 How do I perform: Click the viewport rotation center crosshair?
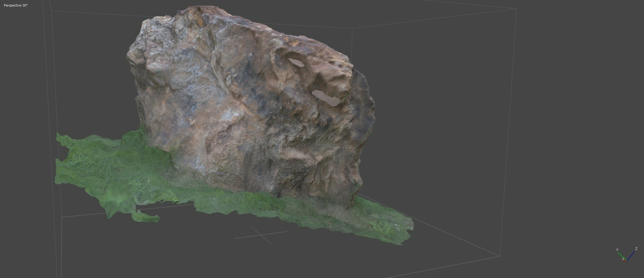(x=261, y=235)
